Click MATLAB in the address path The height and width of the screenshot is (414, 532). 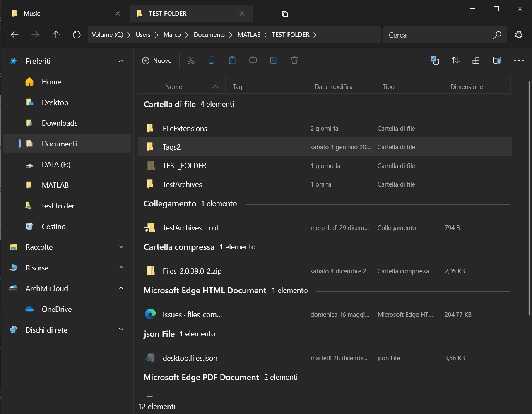(249, 35)
